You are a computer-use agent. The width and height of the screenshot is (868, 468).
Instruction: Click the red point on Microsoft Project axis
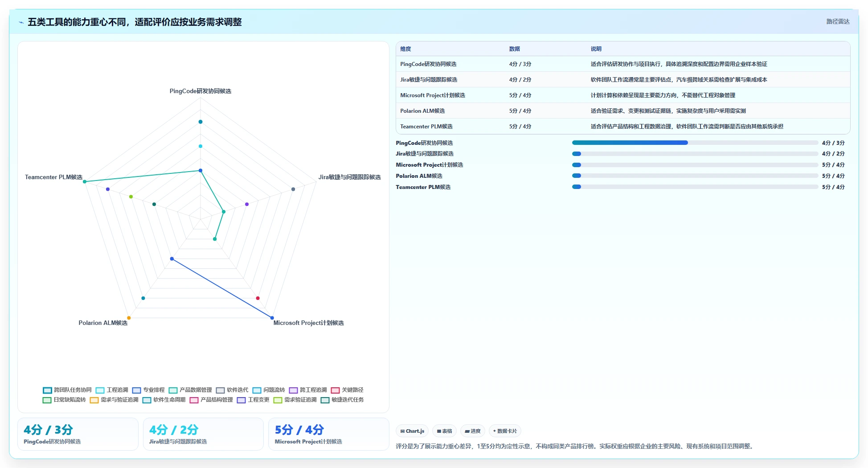(x=258, y=298)
